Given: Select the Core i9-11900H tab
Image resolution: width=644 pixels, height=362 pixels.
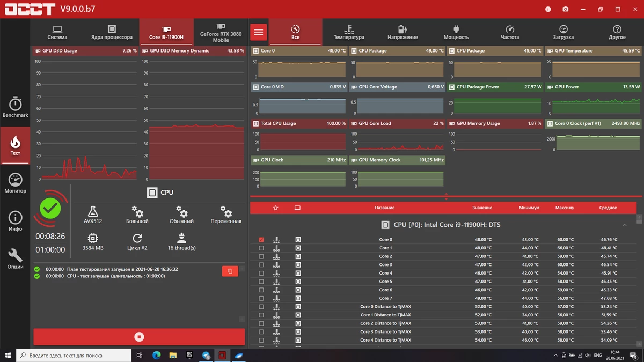Looking at the screenshot, I should pyautogui.click(x=166, y=32).
